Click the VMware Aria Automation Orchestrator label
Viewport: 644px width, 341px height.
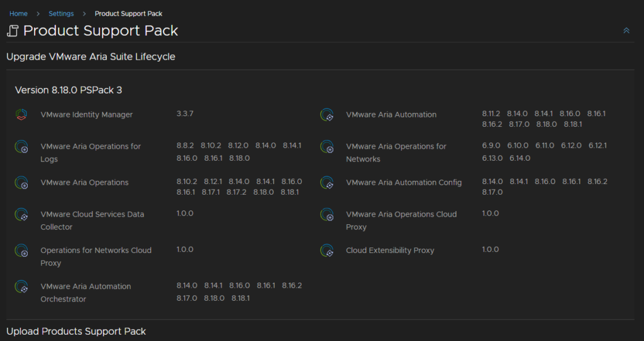pyautogui.click(x=86, y=293)
